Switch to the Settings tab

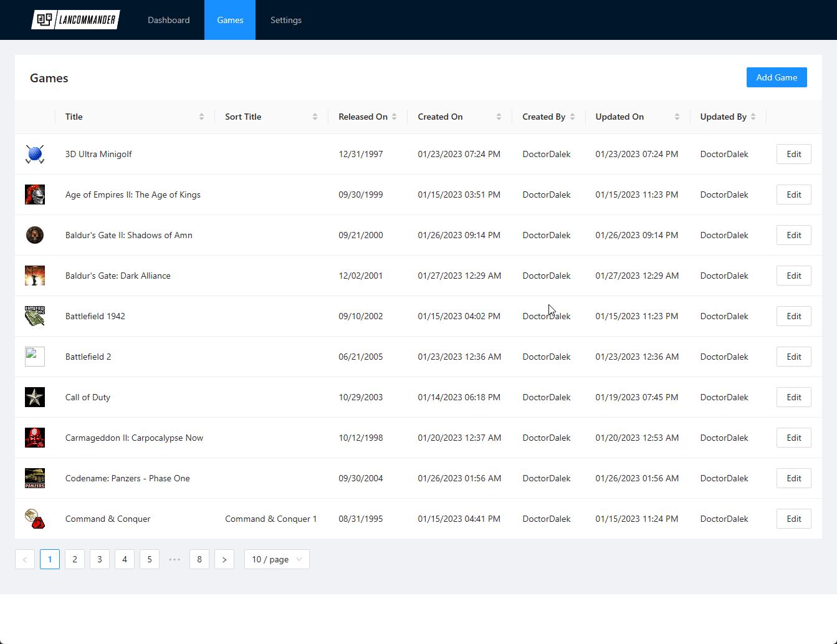click(x=286, y=20)
